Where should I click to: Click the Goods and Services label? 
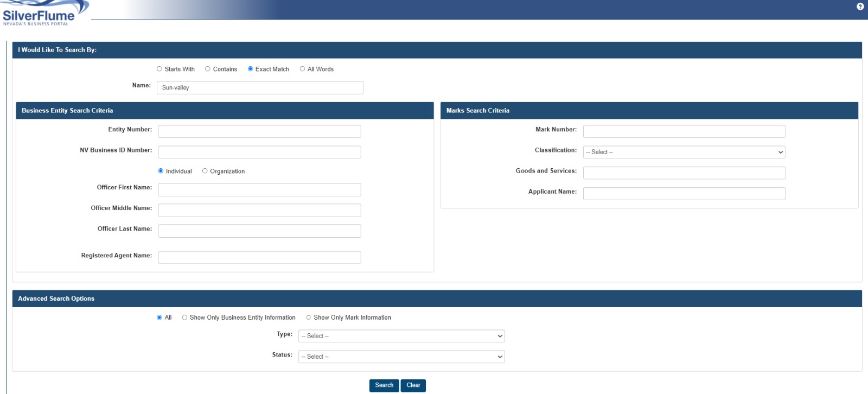[x=546, y=171]
